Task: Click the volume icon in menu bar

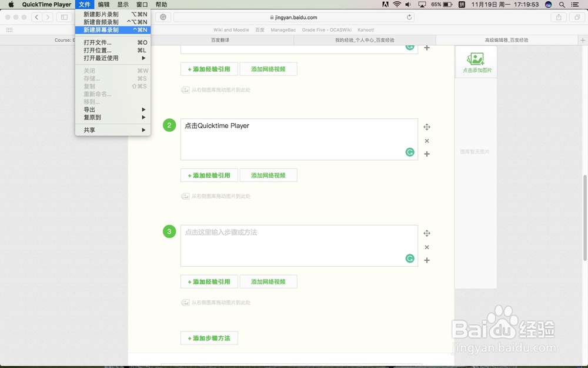Action: tap(408, 5)
